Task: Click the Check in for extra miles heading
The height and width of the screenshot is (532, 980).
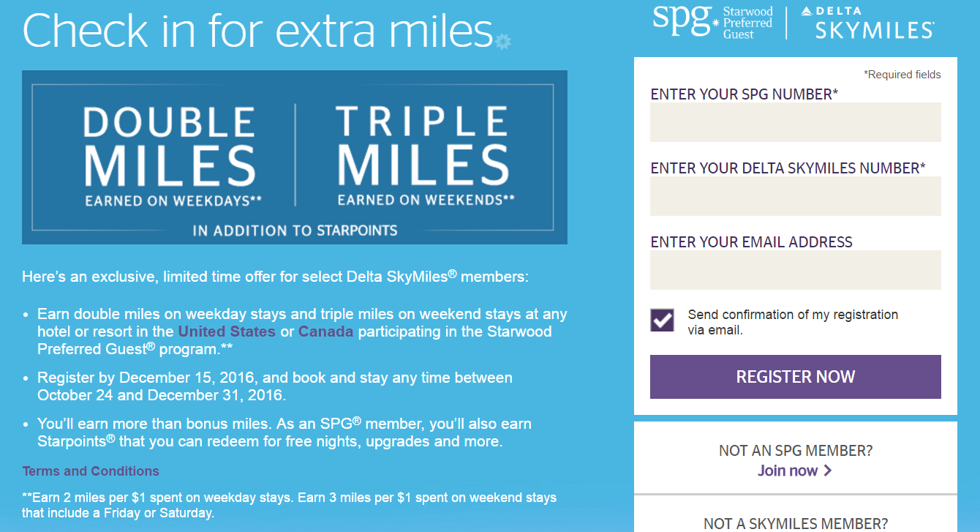Action: point(257,30)
